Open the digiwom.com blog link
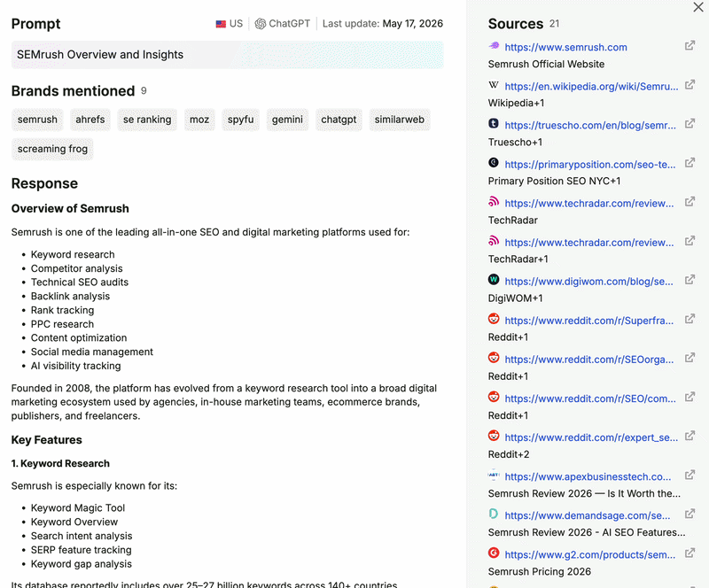 [588, 282]
